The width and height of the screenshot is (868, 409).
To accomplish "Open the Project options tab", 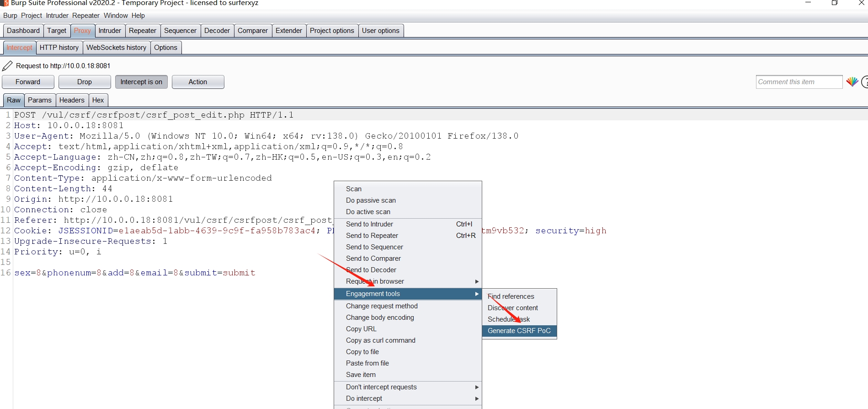I will (x=332, y=31).
